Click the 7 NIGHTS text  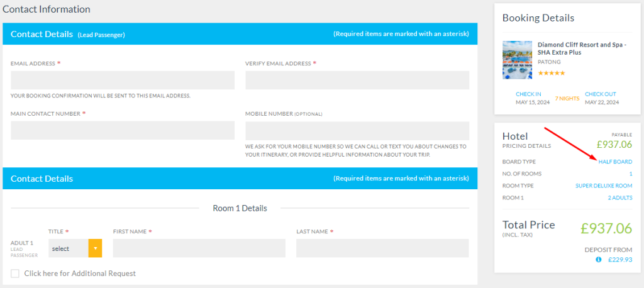(567, 99)
